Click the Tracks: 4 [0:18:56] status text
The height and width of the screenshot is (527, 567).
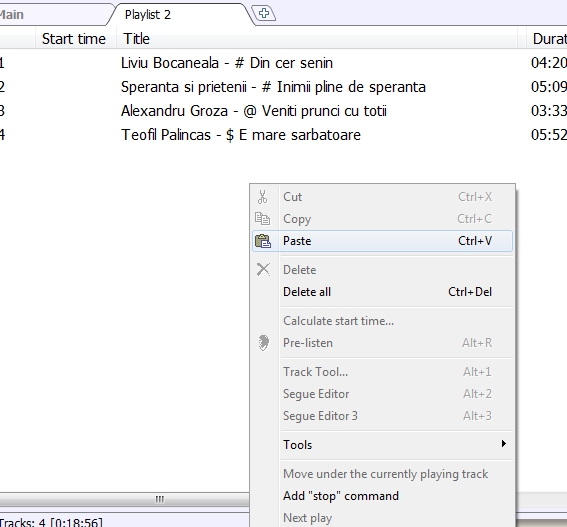51,522
